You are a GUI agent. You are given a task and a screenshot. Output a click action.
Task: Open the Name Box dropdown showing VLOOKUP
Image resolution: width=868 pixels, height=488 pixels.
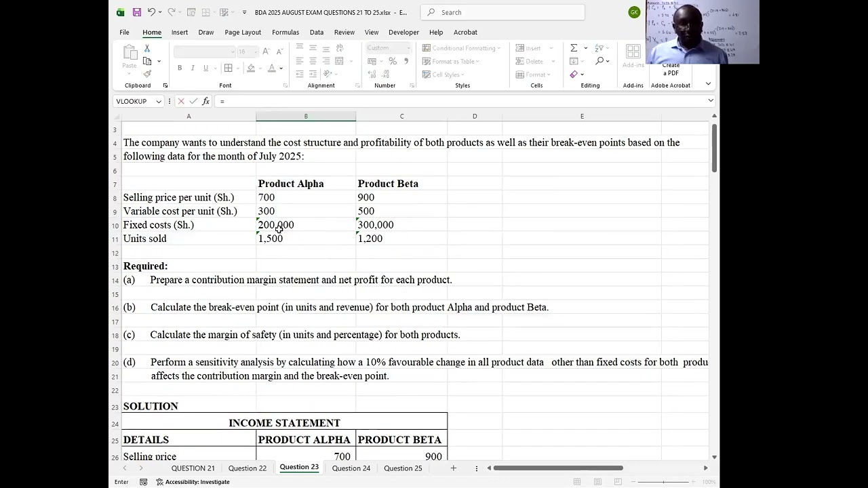[x=159, y=102]
